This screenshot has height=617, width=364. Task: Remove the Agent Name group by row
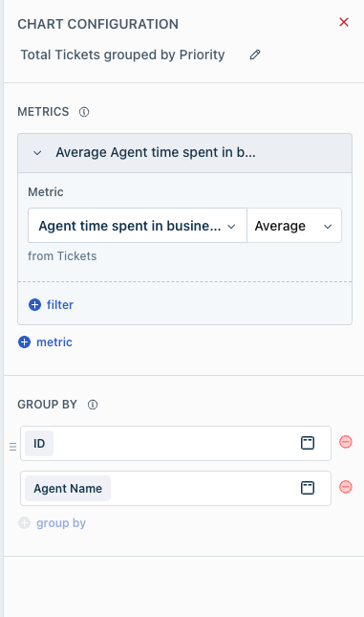(346, 487)
